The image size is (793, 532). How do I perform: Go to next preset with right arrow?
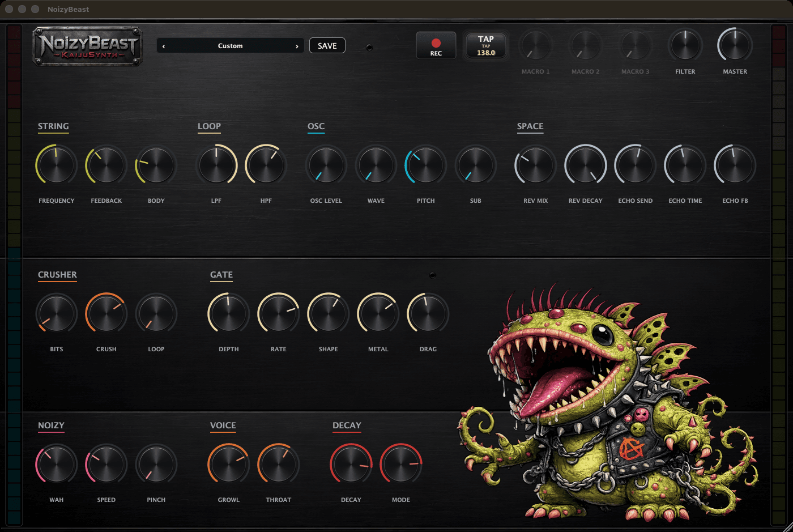(297, 46)
